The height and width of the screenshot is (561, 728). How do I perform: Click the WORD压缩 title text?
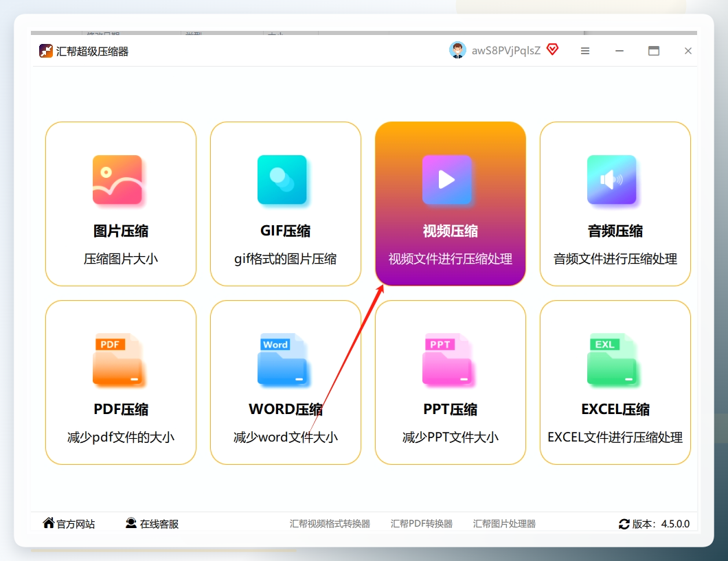tap(286, 409)
